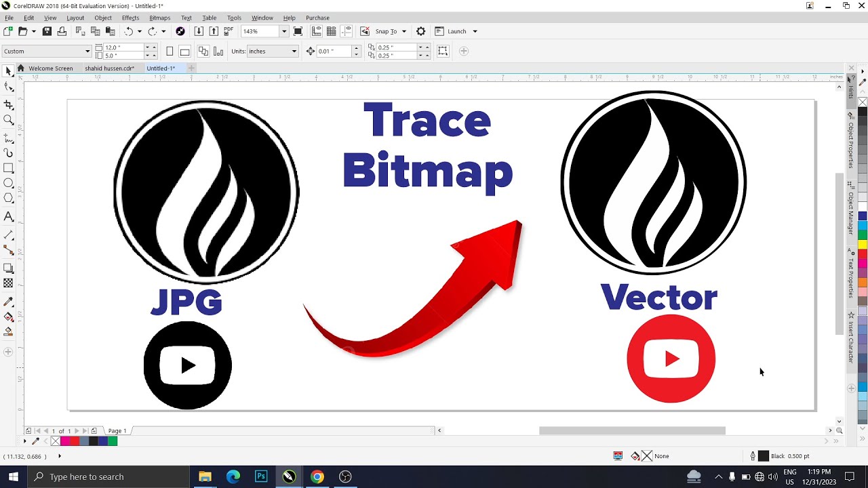The width and height of the screenshot is (868, 488).
Task: Select the Color Eyedropper tool
Action: [x=8, y=302]
